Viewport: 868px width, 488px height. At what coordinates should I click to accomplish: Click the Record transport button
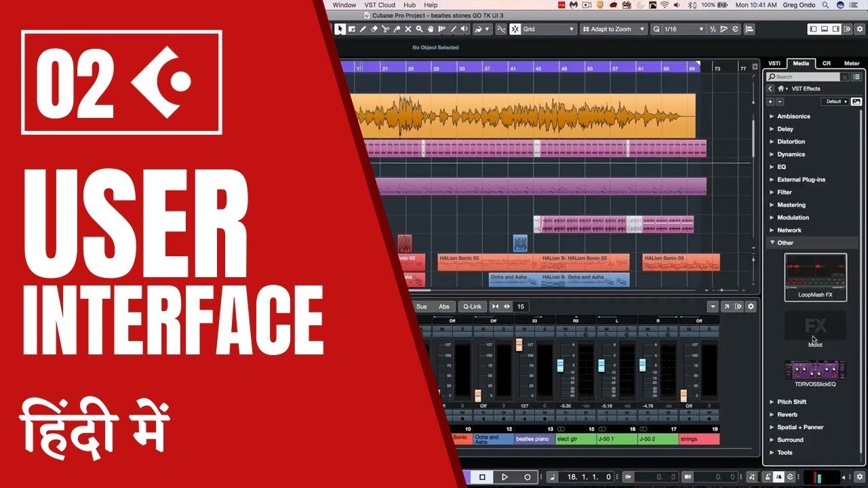tap(528, 476)
